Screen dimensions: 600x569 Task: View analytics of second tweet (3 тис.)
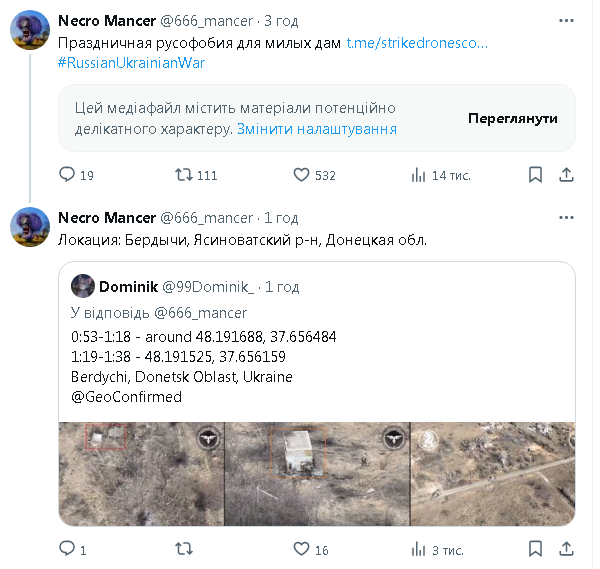[418, 549]
